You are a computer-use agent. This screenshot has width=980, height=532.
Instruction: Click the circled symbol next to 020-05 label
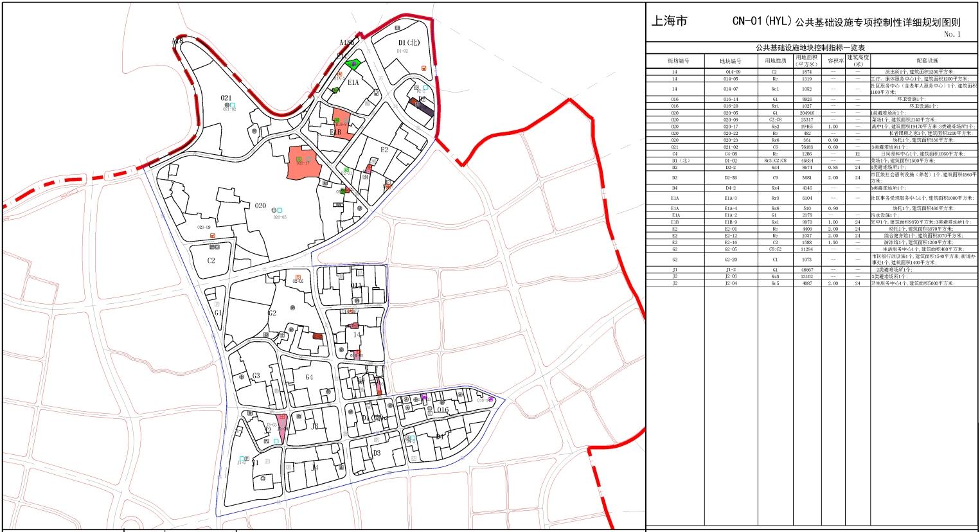274,209
